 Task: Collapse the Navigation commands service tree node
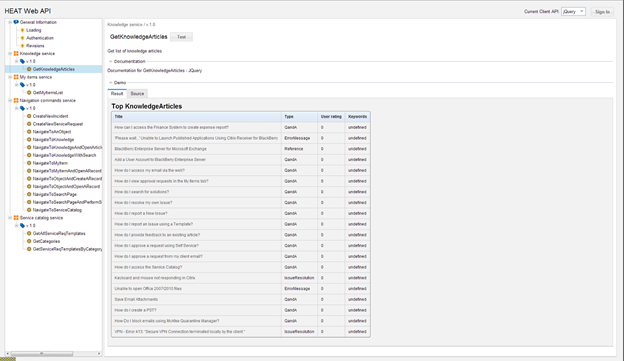coord(10,100)
